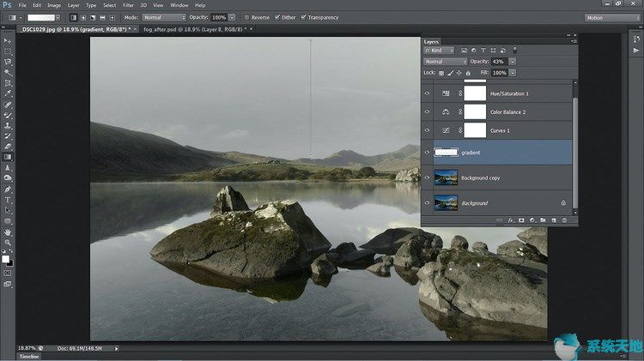This screenshot has height=361, width=644.
Task: Choose Reflected Gradient style button
Action: point(103,18)
